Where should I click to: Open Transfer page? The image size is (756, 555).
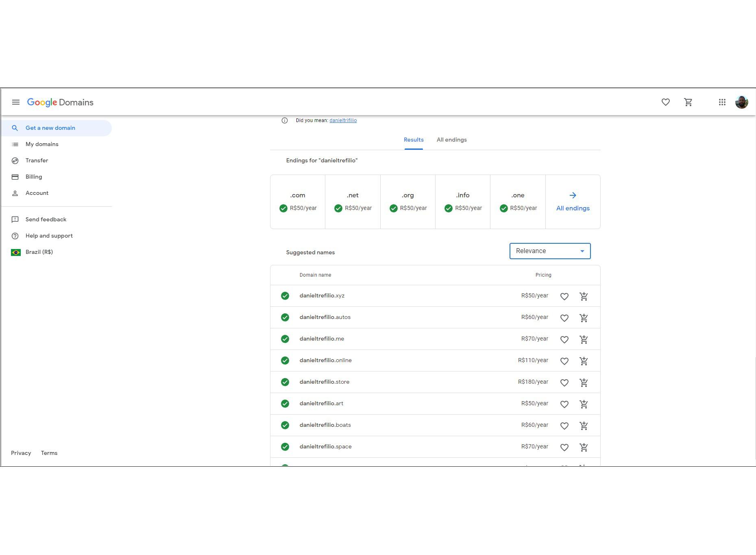56,161
